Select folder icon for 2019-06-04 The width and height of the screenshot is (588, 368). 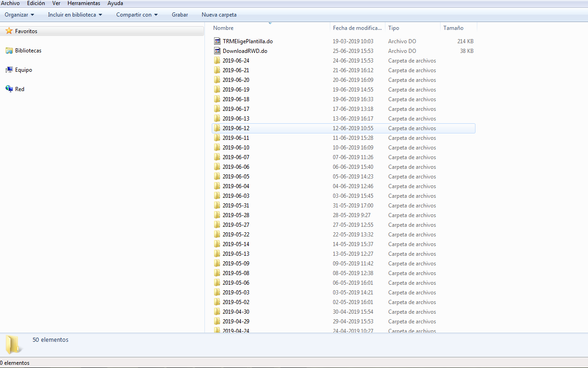[x=217, y=186]
